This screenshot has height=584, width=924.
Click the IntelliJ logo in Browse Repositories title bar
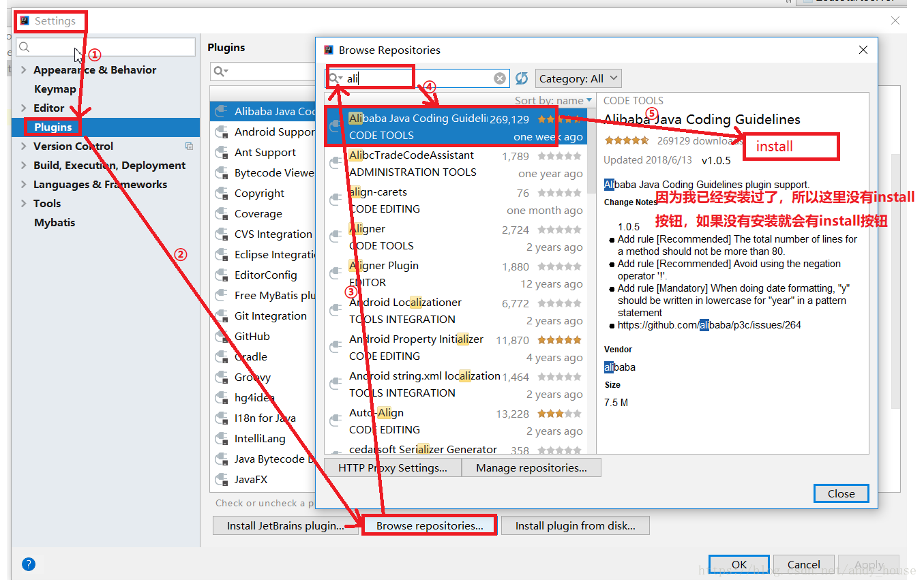(329, 50)
